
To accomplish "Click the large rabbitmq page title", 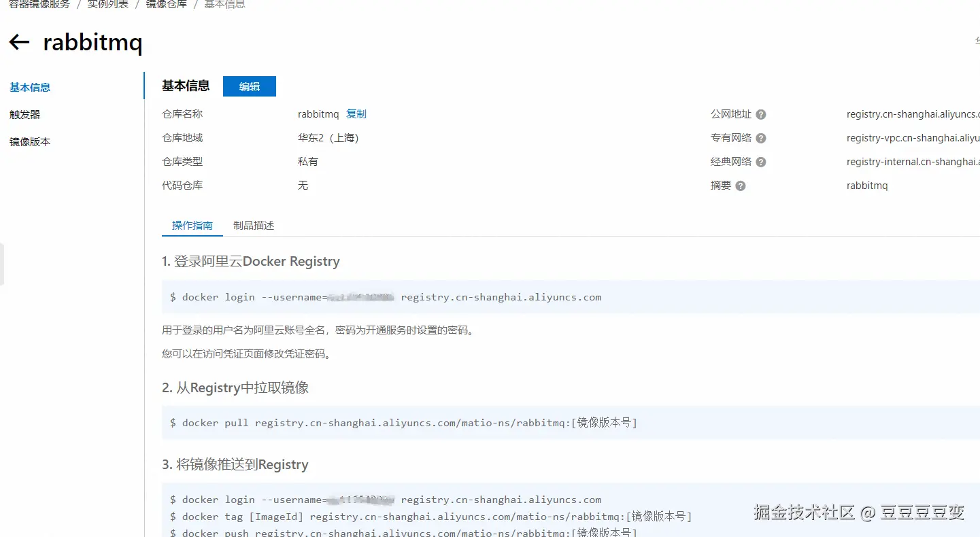I will coord(92,43).
